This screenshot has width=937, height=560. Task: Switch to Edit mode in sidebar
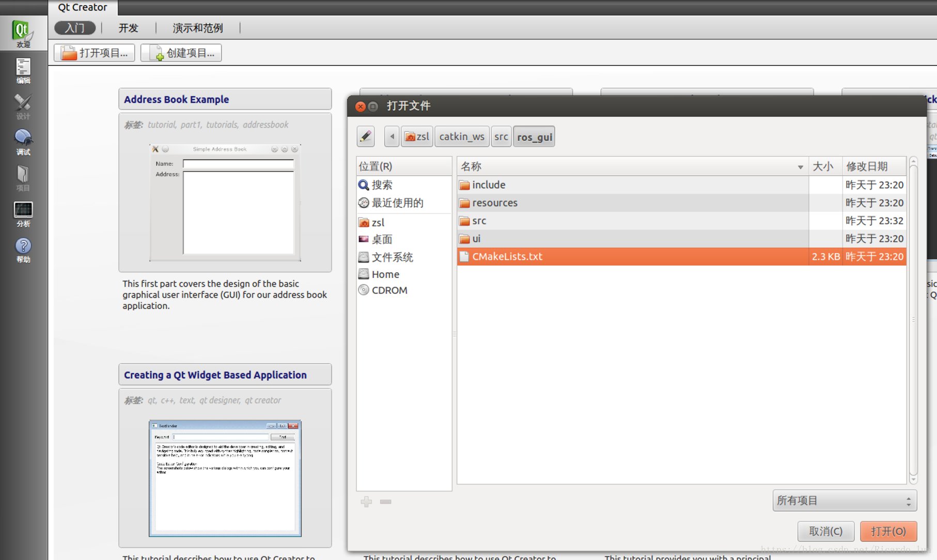pos(23,71)
